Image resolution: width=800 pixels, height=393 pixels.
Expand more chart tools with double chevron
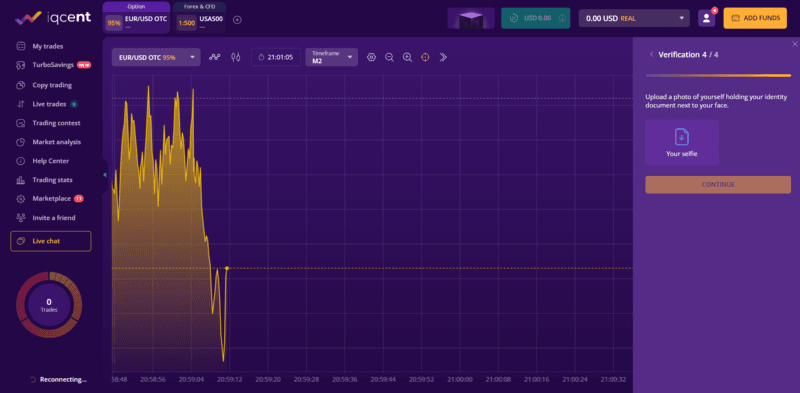click(x=443, y=57)
